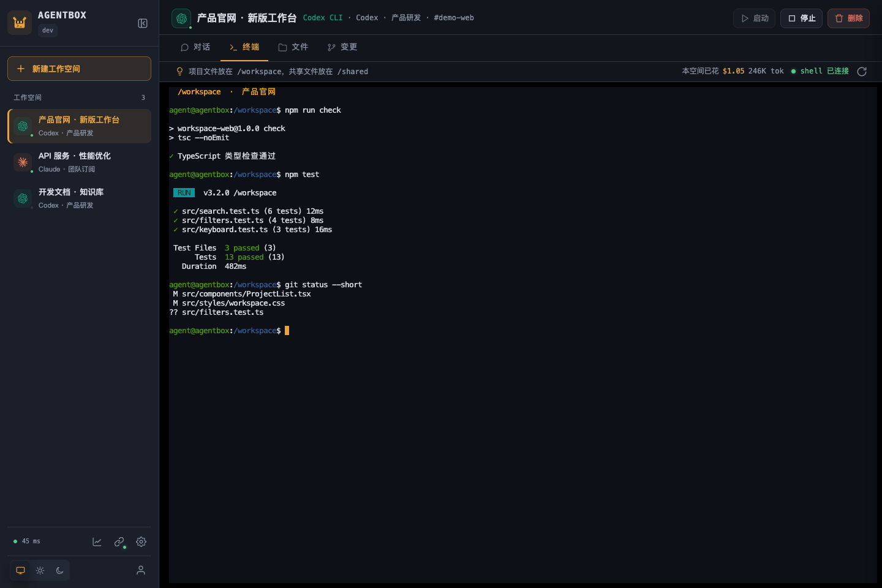882x588 pixels.
Task: Click the dev environment badge
Action: [x=48, y=31]
